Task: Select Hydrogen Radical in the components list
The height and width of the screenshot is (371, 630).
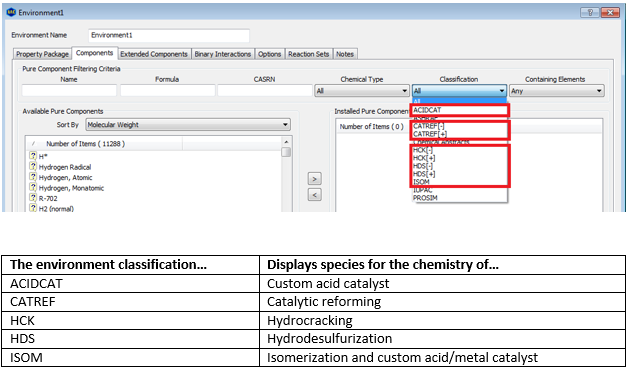Action: click(65, 167)
